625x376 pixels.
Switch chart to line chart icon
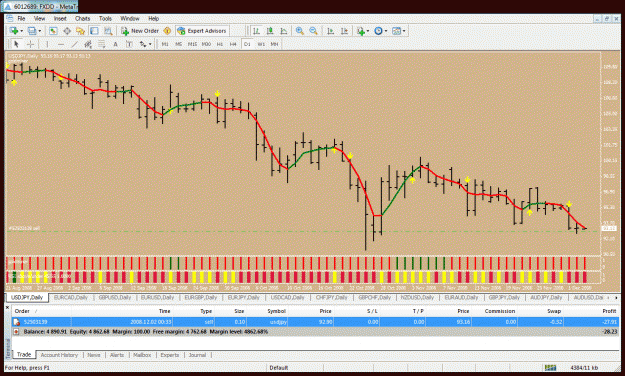click(x=284, y=31)
